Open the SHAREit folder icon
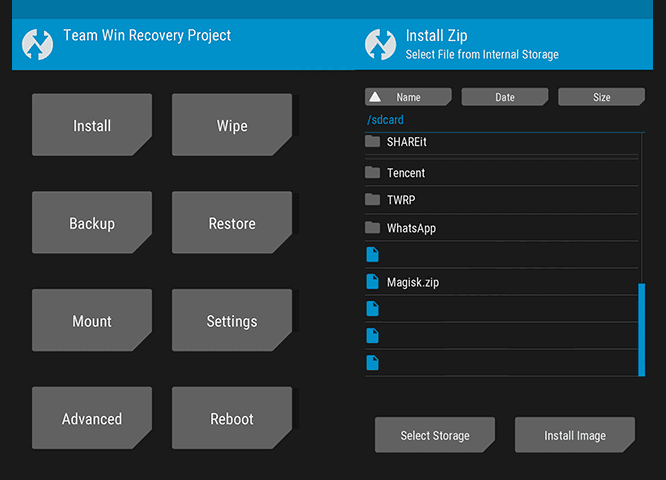This screenshot has height=480, width=666. click(373, 141)
